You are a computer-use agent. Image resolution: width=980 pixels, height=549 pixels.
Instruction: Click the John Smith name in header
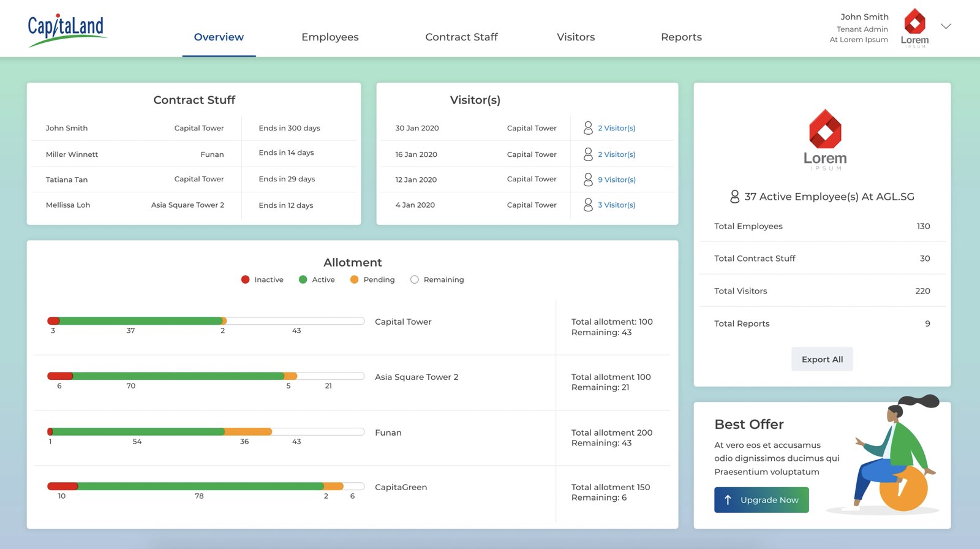(864, 17)
